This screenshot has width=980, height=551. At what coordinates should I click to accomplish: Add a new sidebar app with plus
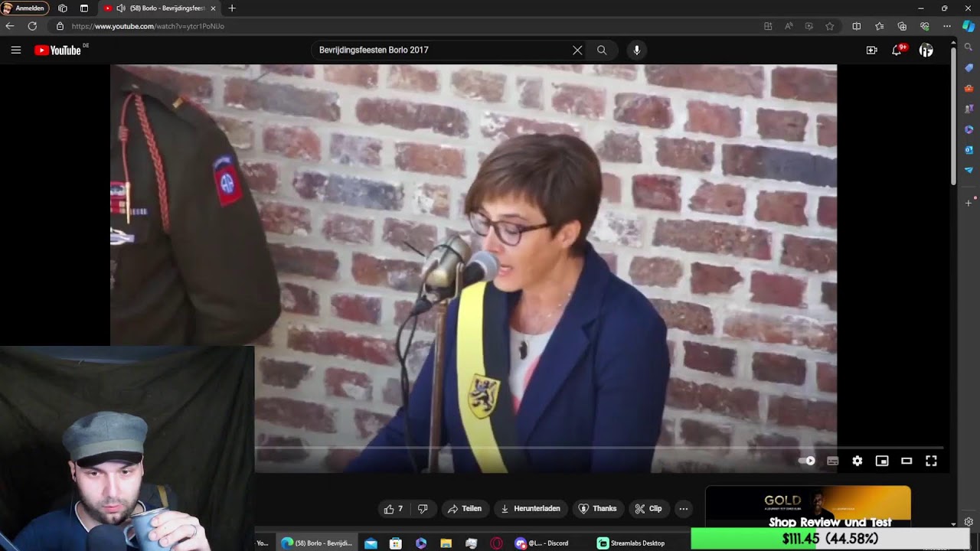969,203
